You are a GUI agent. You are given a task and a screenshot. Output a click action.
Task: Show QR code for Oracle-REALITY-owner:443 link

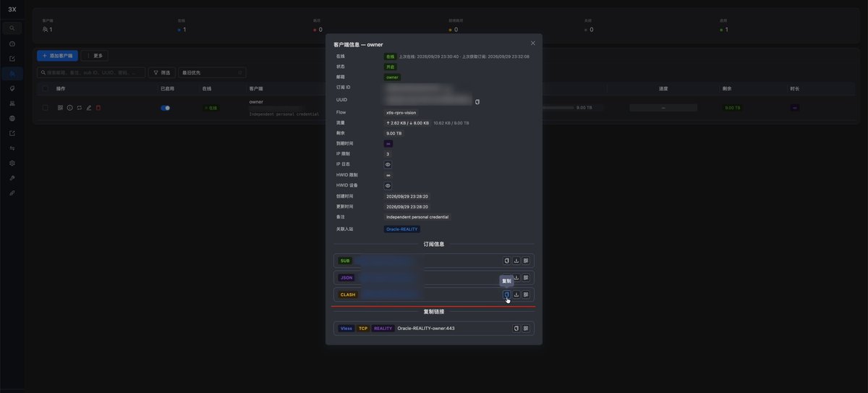pyautogui.click(x=526, y=328)
